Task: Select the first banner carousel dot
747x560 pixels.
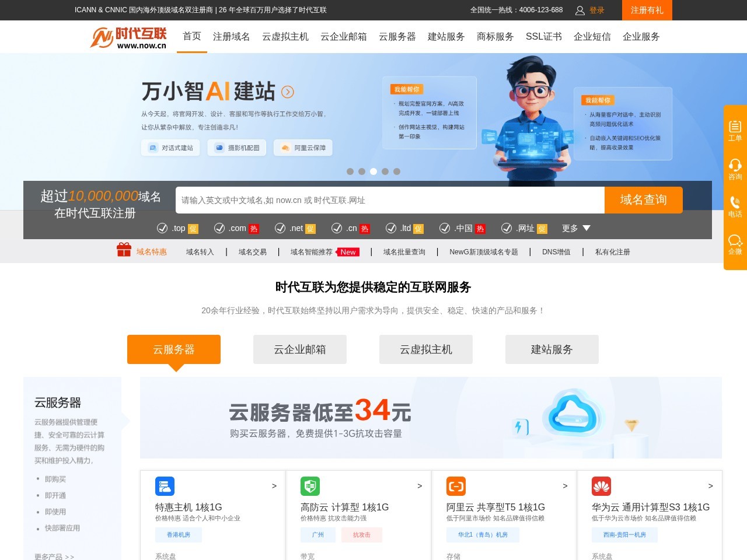Action: point(350,171)
